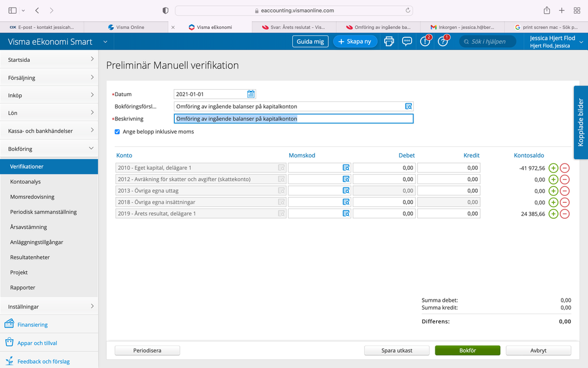Click Debet field for account 2010
The height and width of the screenshot is (368, 588).
coord(384,168)
